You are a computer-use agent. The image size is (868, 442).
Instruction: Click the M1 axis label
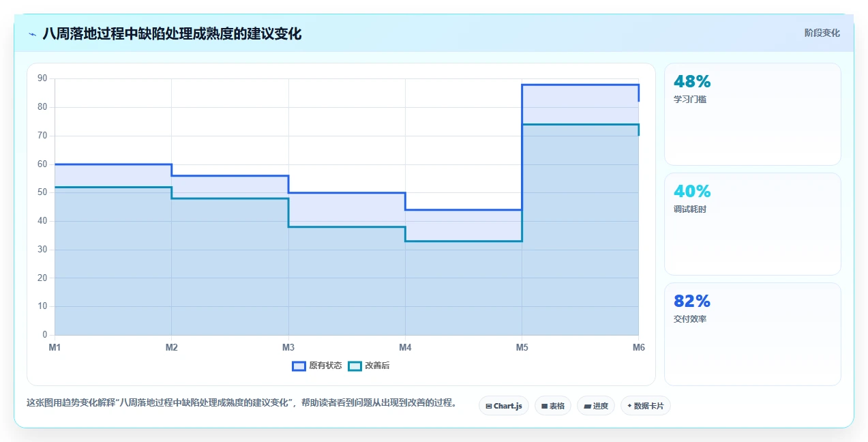[55, 347]
